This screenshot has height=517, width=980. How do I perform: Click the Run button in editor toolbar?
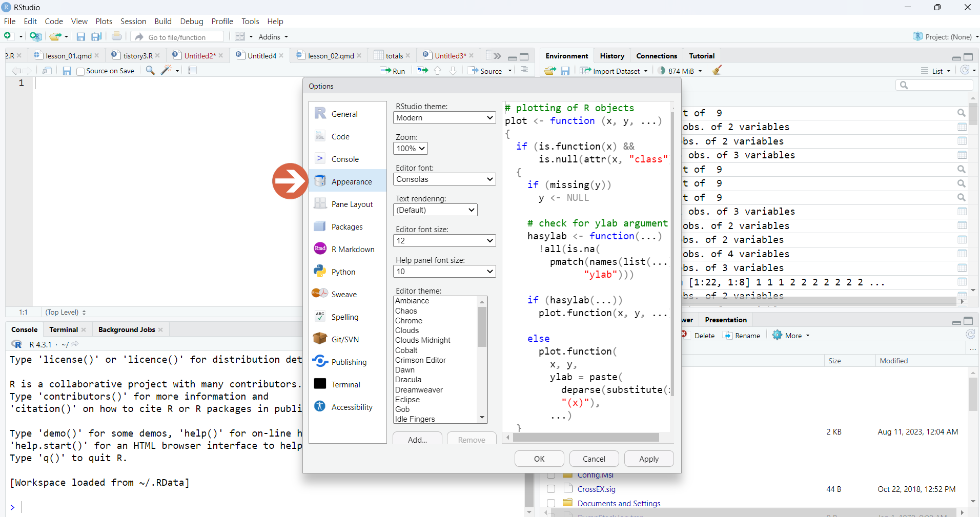pos(393,71)
